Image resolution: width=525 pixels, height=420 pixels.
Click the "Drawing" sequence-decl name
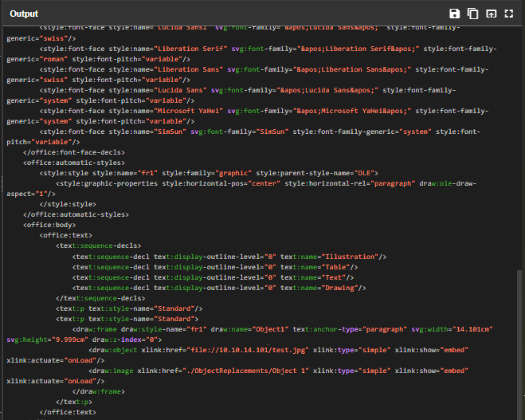coord(343,287)
